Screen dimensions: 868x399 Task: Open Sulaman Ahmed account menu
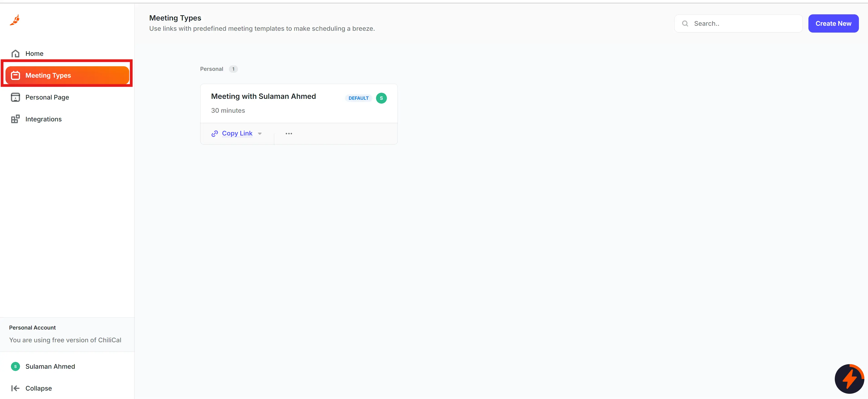tap(50, 366)
